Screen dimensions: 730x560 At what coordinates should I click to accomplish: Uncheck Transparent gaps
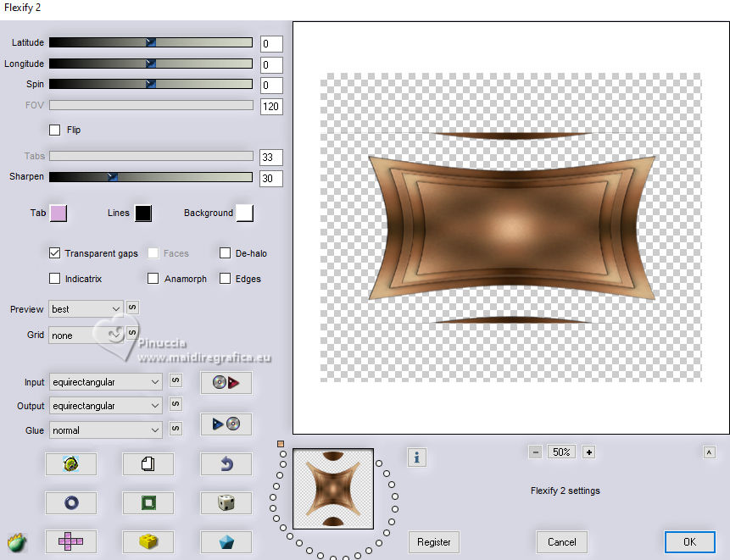pos(54,253)
